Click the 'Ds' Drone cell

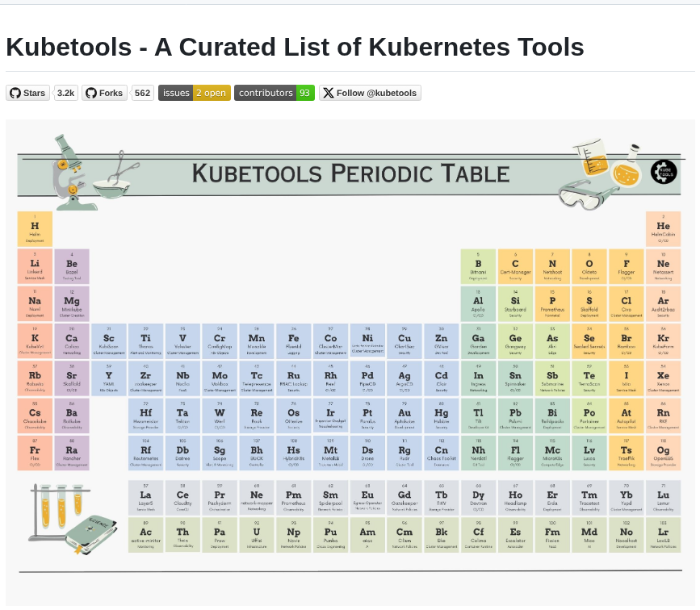coord(367,453)
